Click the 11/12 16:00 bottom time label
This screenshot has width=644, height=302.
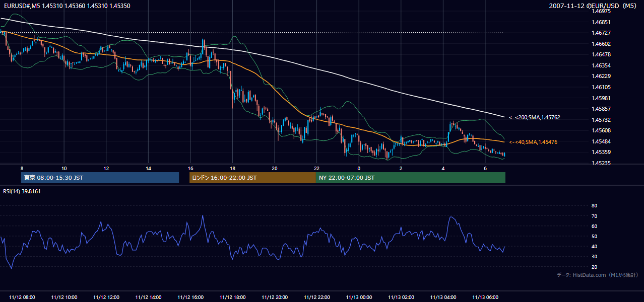[x=190, y=297]
